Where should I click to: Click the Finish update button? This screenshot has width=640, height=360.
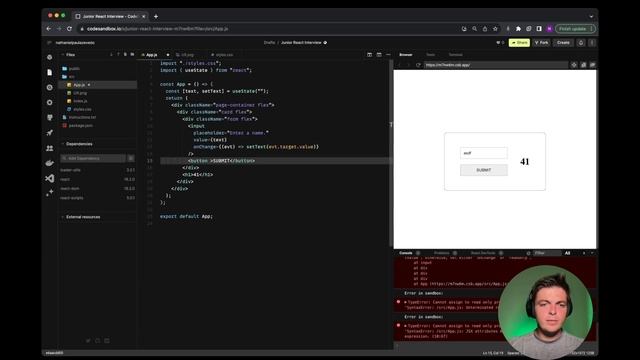click(x=575, y=29)
